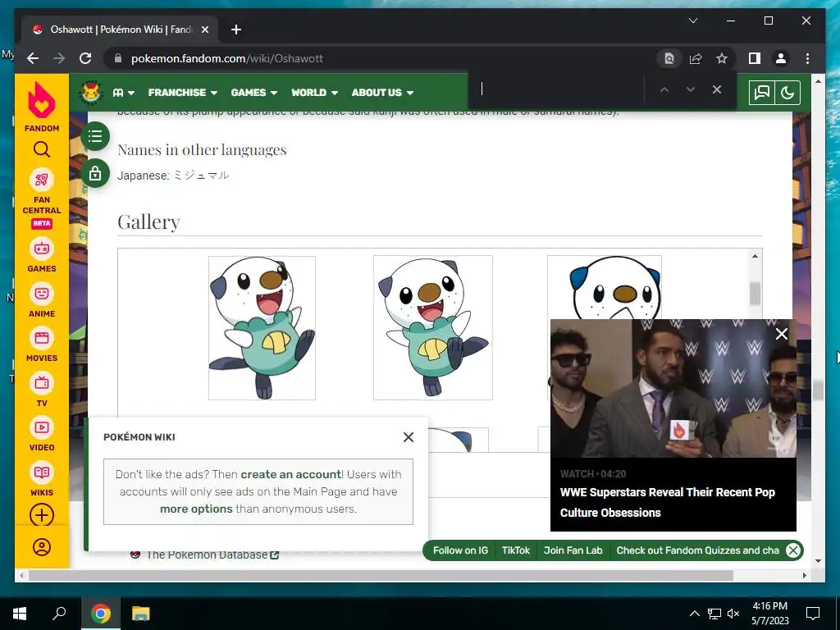Go back to previous page

pos(33,58)
